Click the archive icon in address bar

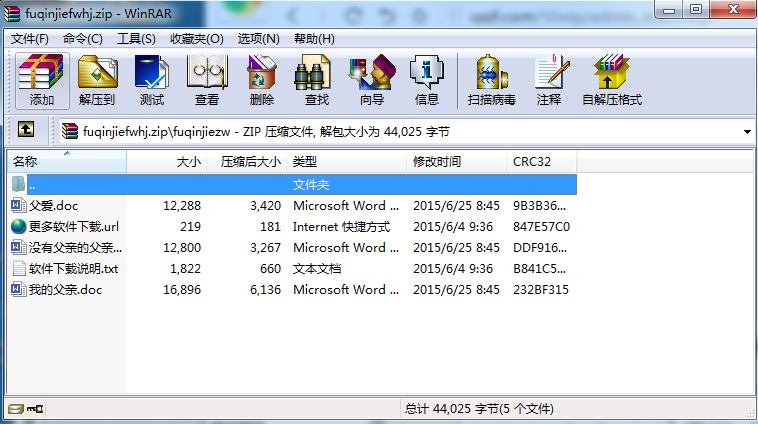[x=70, y=131]
